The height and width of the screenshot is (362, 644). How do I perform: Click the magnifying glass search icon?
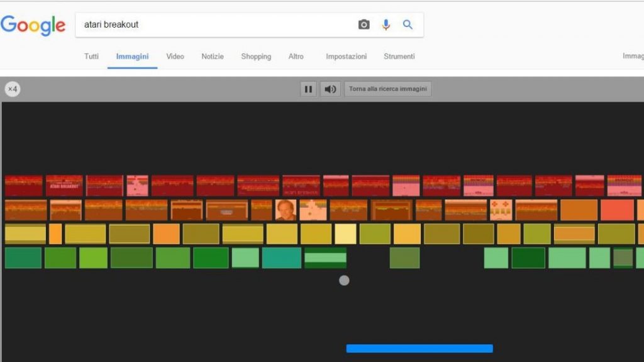[x=408, y=25]
